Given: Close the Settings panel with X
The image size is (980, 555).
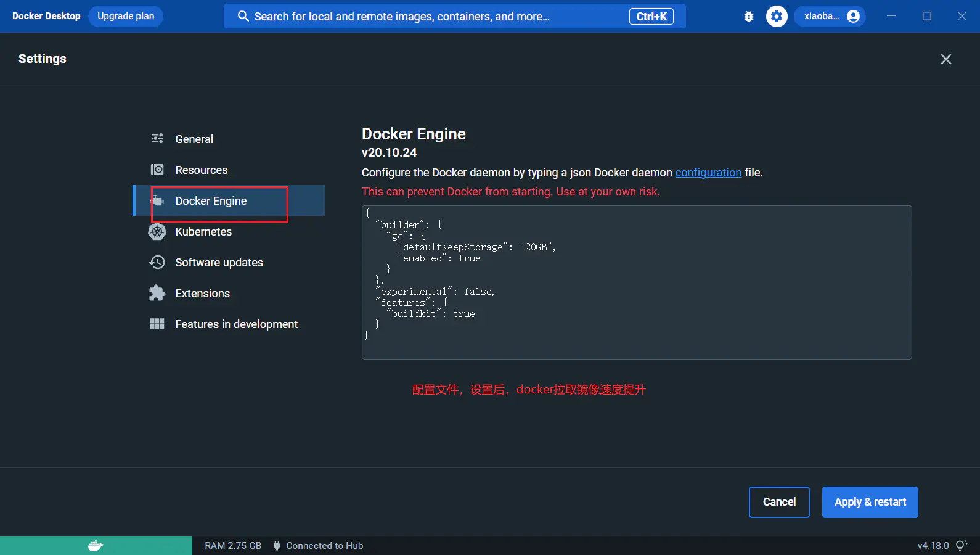Looking at the screenshot, I should click(946, 59).
